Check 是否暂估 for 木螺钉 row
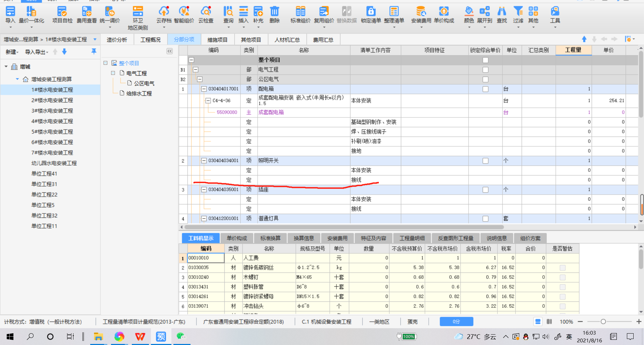This screenshot has height=345, width=644. (562, 278)
